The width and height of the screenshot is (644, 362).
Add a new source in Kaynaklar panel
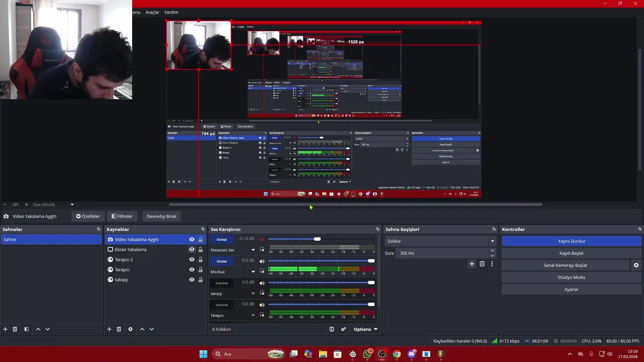coord(109,329)
